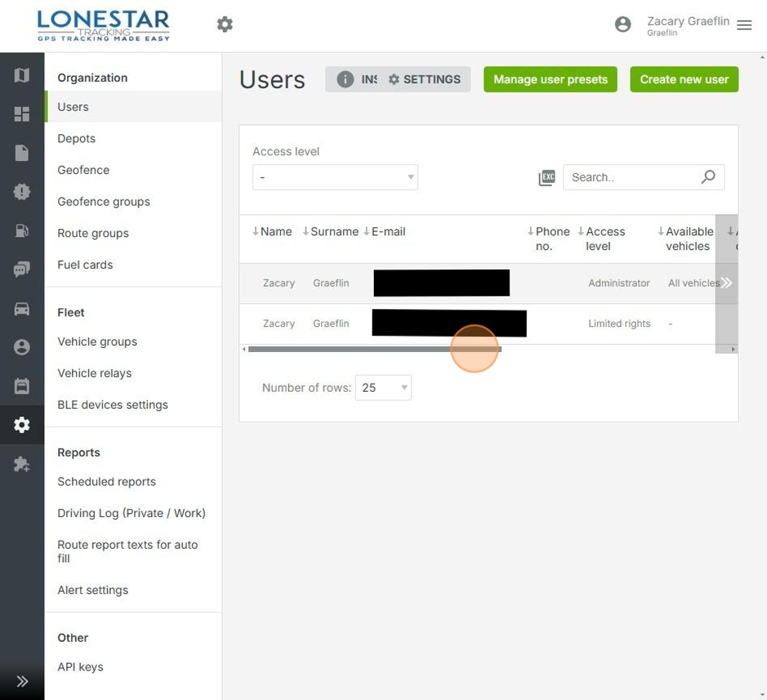Open the calendar sidebar icon

point(21,386)
